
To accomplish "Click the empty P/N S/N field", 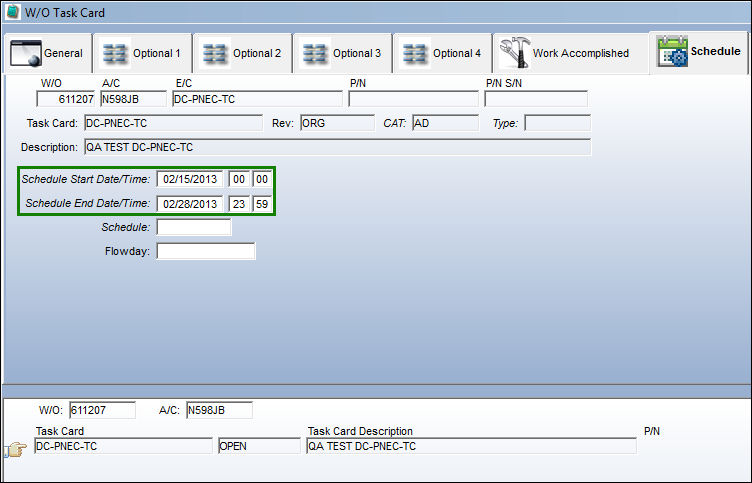I will pyautogui.click(x=536, y=99).
